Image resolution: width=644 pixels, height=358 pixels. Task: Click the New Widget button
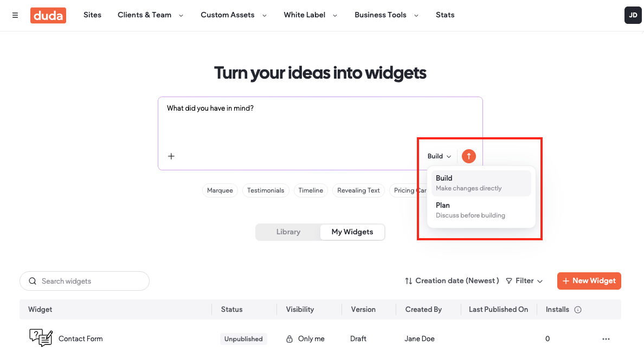click(x=589, y=281)
